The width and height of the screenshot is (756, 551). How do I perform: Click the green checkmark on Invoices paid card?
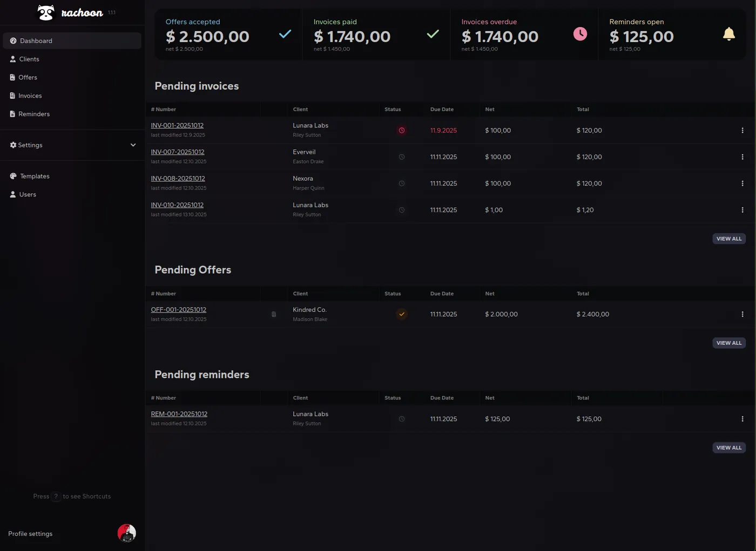pyautogui.click(x=433, y=33)
